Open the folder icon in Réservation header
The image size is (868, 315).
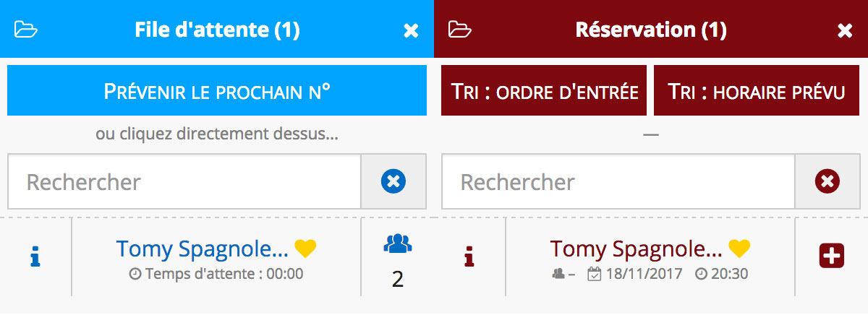[460, 30]
